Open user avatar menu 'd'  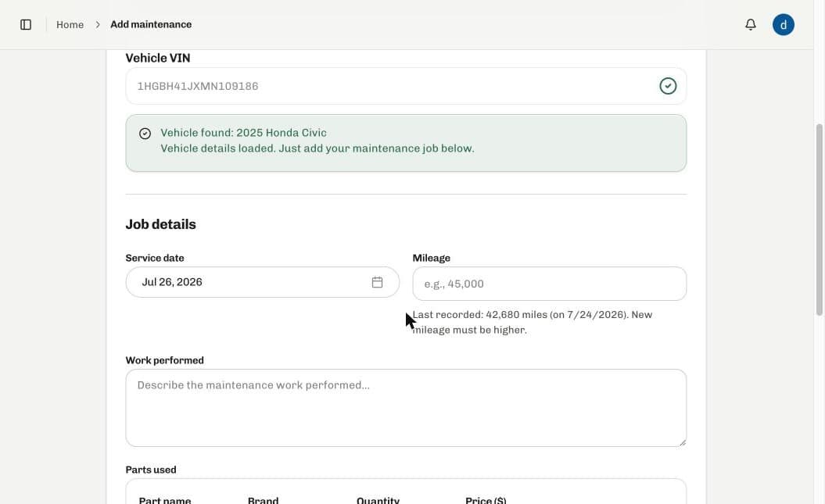(783, 25)
